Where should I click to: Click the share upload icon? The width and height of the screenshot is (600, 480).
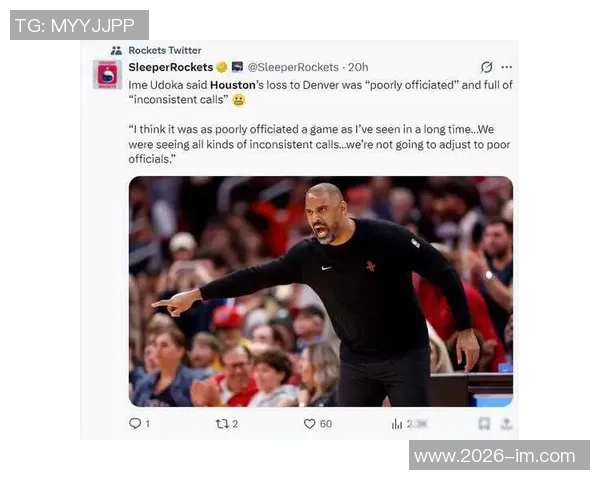click(x=506, y=423)
